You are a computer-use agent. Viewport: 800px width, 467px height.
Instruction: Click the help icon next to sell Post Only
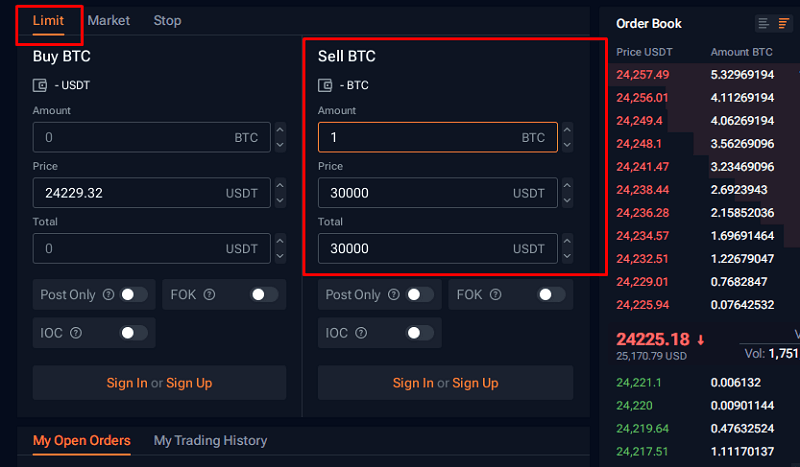[x=393, y=294]
